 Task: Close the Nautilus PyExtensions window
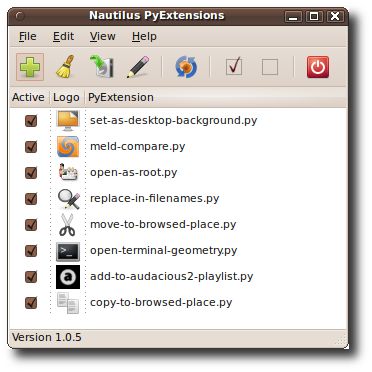click(335, 16)
